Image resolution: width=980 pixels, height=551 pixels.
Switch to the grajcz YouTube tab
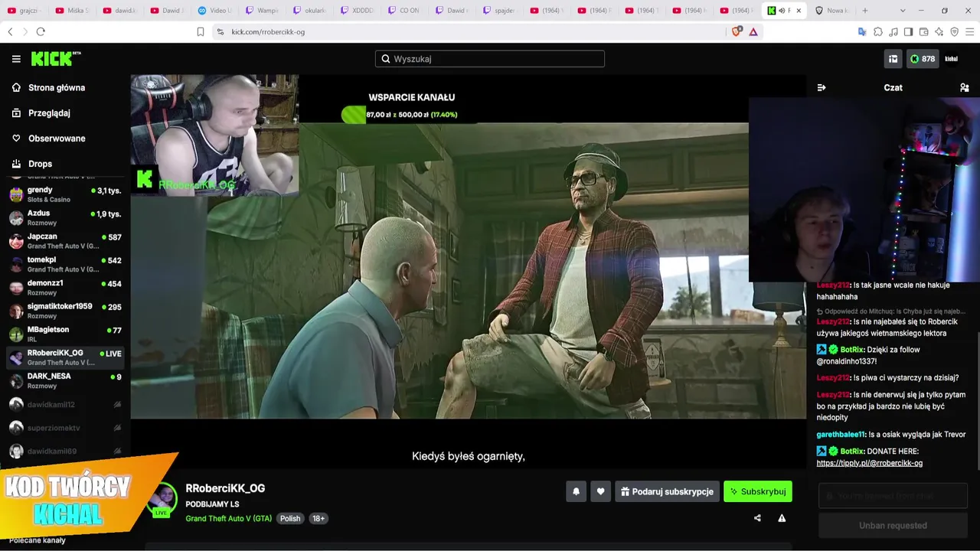click(25, 11)
